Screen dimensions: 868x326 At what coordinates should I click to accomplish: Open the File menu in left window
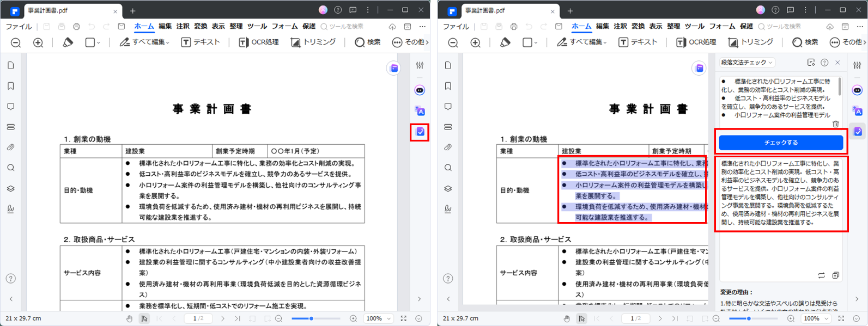tap(19, 26)
